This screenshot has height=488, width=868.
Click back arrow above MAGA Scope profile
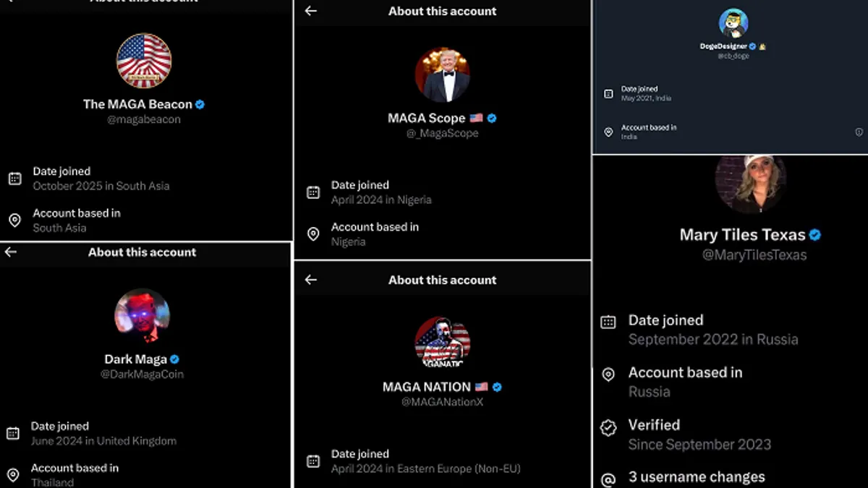coord(311,11)
